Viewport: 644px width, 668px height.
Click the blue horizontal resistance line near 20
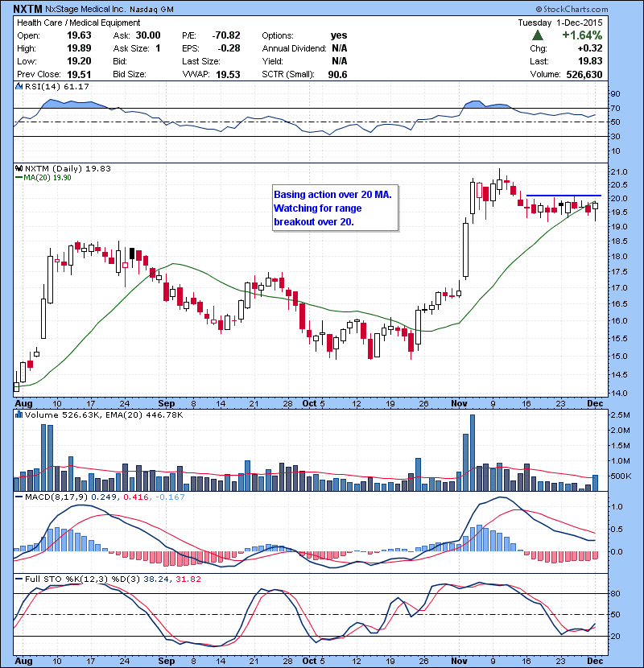point(563,196)
